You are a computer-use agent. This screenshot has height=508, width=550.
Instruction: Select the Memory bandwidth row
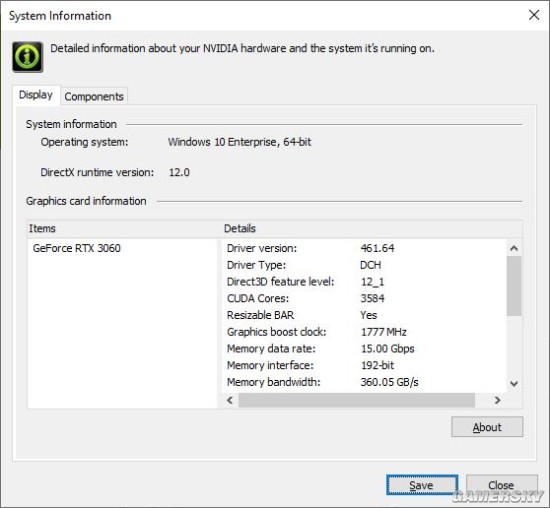click(x=364, y=382)
